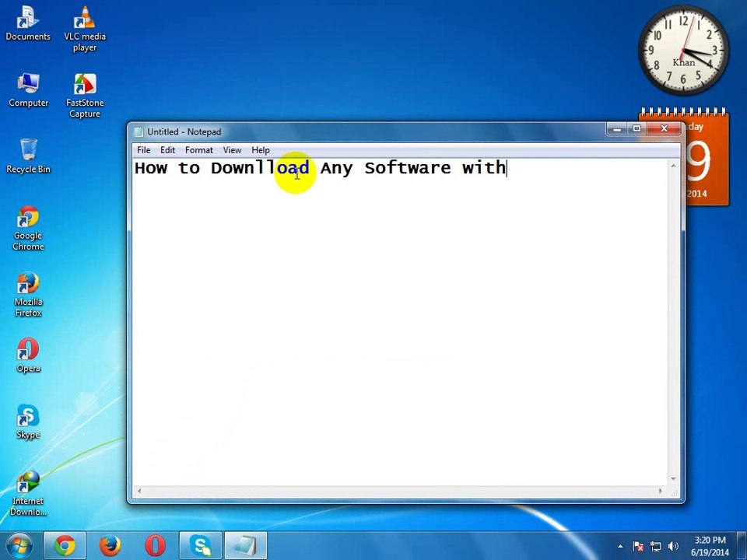Open Firefox from the taskbar
The height and width of the screenshot is (560, 747).
click(110, 546)
